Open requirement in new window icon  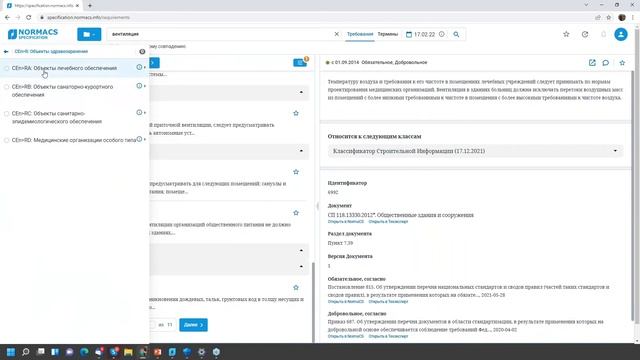coord(592,63)
